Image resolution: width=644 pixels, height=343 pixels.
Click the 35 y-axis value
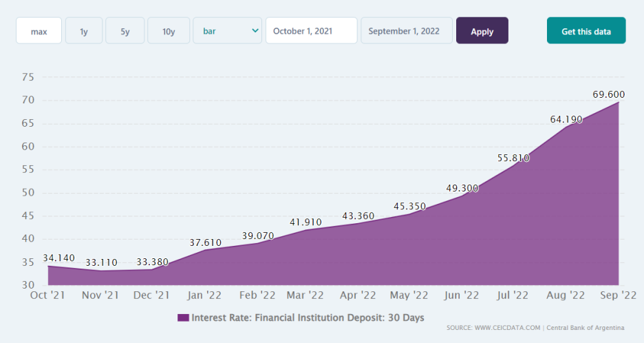(x=28, y=262)
